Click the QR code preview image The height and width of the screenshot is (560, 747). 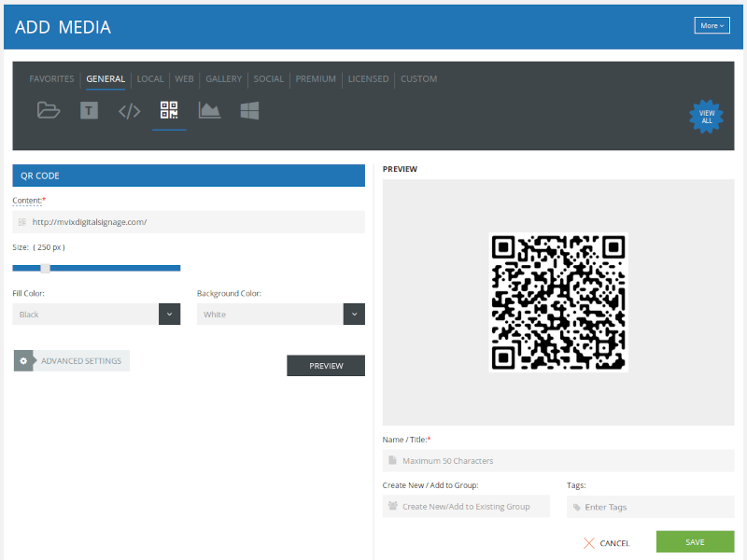(x=558, y=301)
